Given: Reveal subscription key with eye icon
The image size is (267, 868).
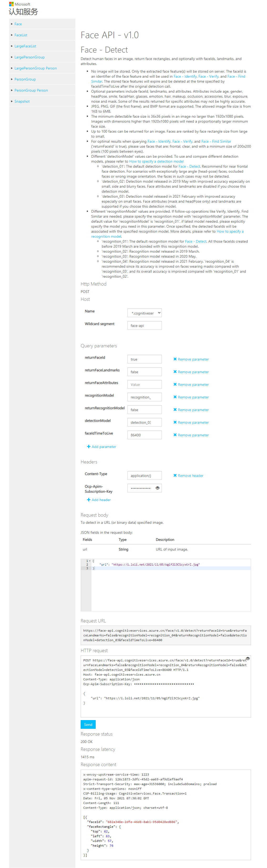Looking at the screenshot, I should pos(157,488).
